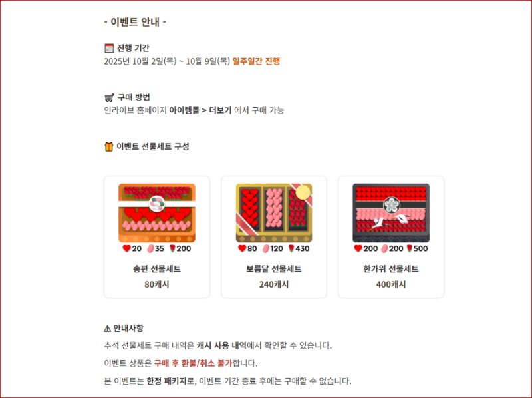Click the orange 일주일간 진행 text
The width and height of the screenshot is (532, 398).
pyautogui.click(x=256, y=61)
